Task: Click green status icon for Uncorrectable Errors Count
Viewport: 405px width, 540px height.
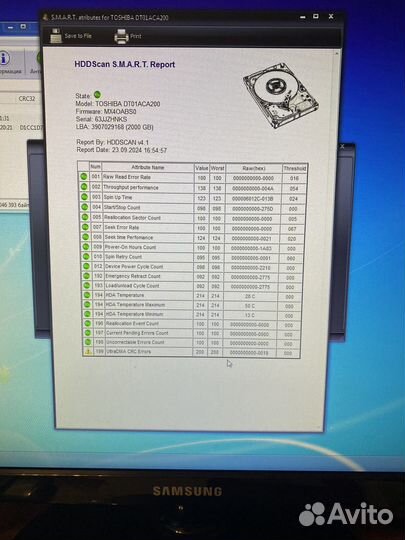Action: coord(89,342)
